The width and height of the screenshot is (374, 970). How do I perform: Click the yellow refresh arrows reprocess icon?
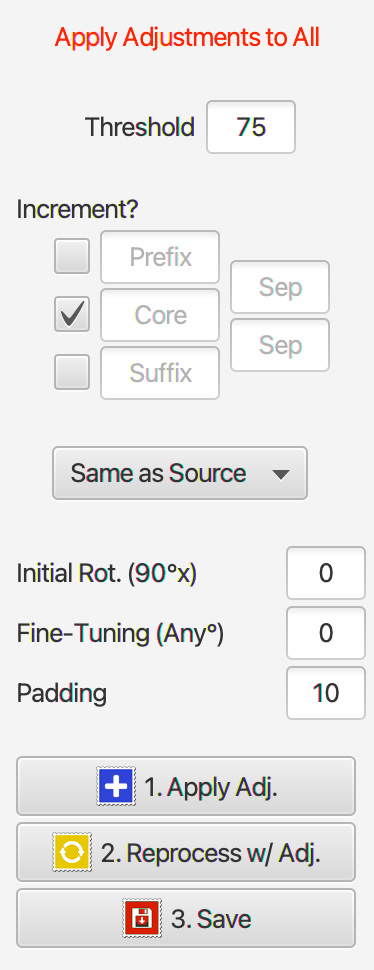pos(72,852)
